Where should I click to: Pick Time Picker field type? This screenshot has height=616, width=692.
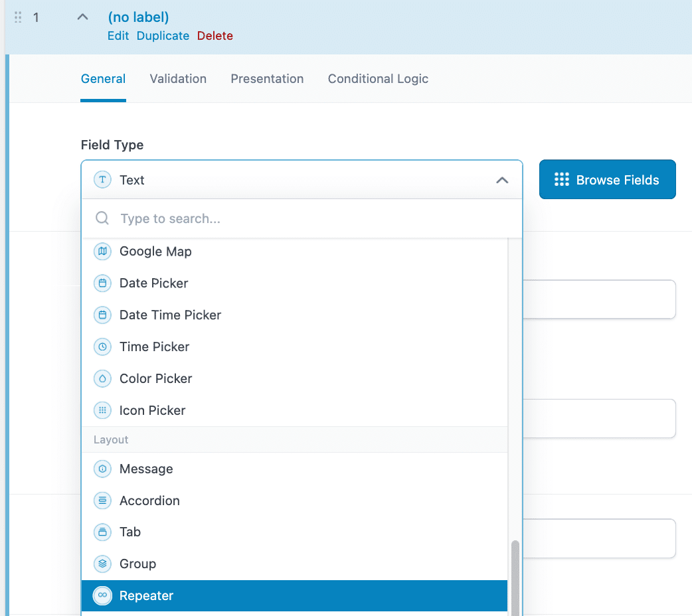click(295, 346)
